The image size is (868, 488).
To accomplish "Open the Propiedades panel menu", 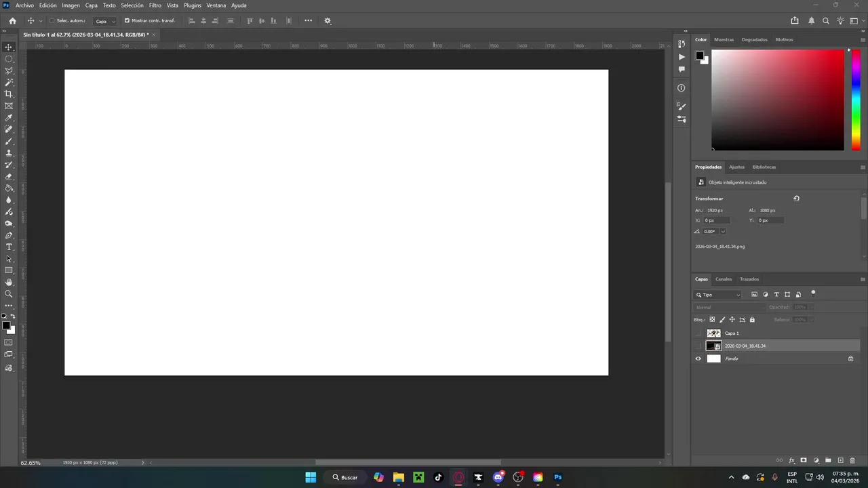I will tap(863, 167).
